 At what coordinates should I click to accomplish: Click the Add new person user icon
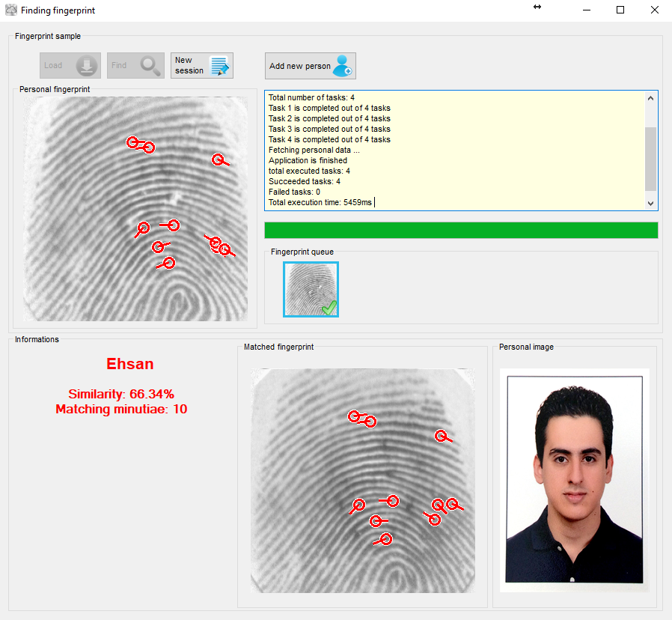[x=343, y=66]
